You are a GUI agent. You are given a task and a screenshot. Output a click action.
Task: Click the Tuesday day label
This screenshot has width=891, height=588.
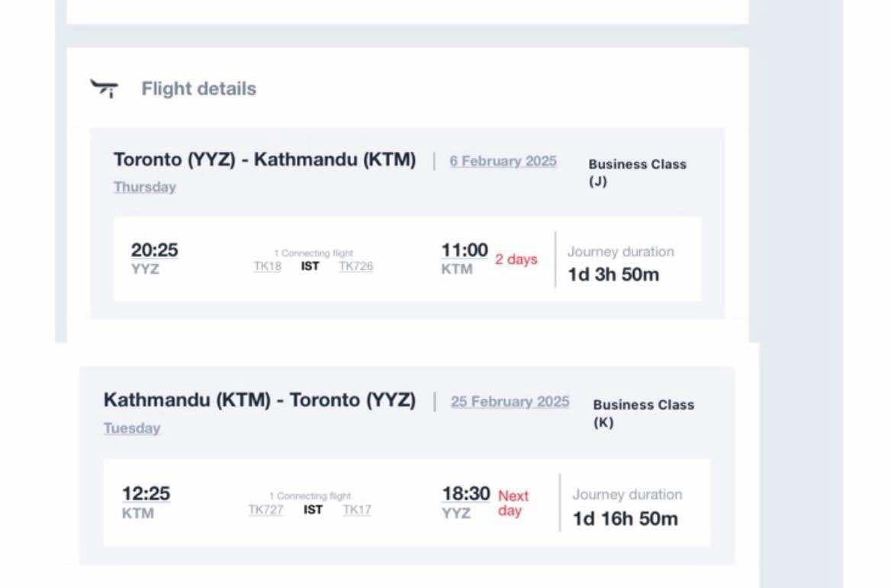coord(132,428)
